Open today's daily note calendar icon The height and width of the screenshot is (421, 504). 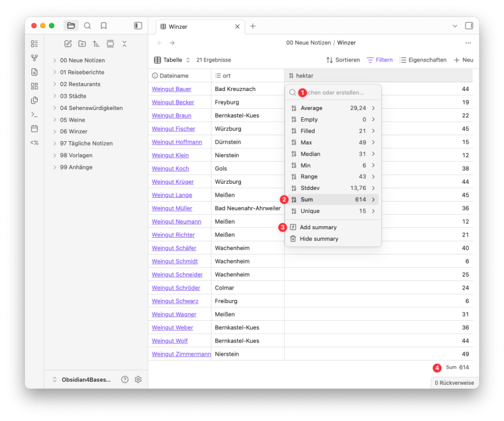coord(34,128)
